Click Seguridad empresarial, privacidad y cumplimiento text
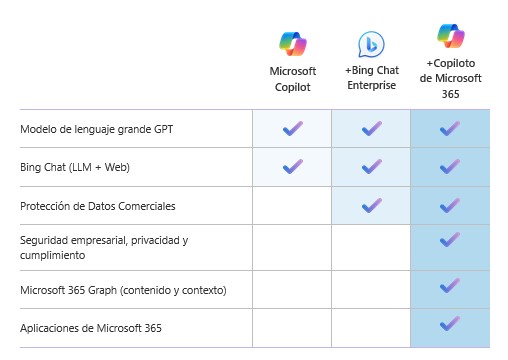The height and width of the screenshot is (360, 508). [x=104, y=248]
